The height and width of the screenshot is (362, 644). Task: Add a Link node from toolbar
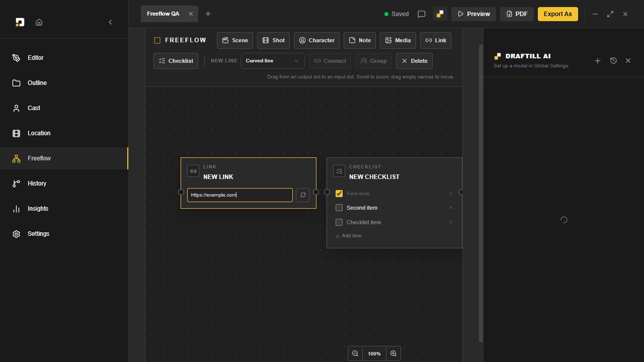pyautogui.click(x=436, y=40)
